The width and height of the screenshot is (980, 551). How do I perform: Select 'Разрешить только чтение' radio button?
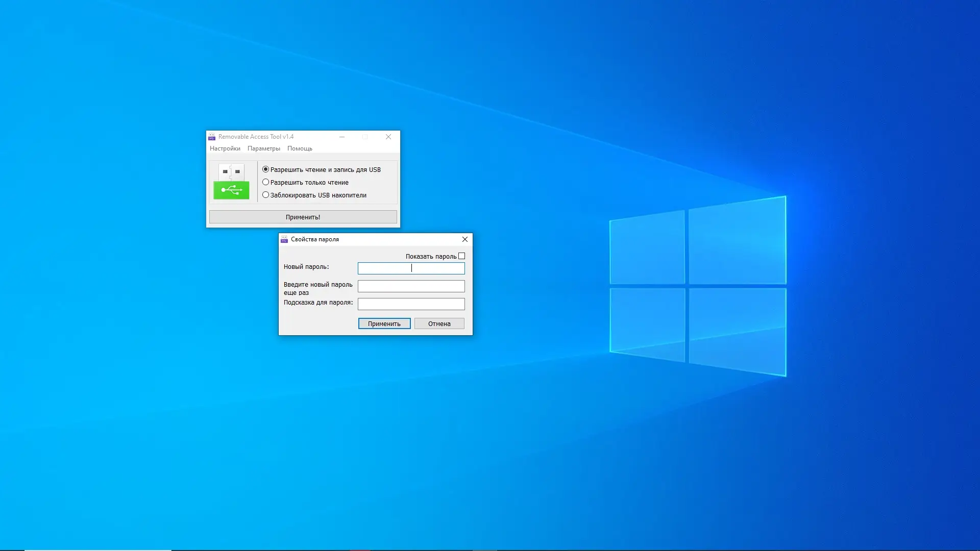coord(265,182)
